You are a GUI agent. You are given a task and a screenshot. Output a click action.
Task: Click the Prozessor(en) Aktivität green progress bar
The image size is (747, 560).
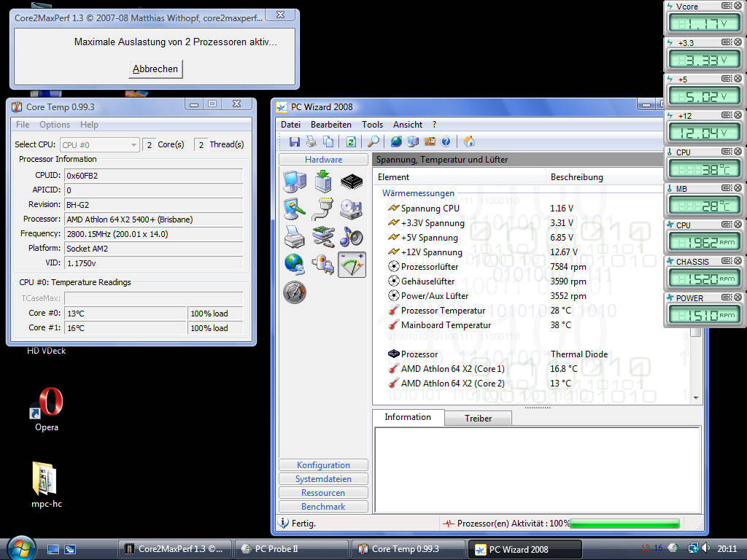click(625, 524)
